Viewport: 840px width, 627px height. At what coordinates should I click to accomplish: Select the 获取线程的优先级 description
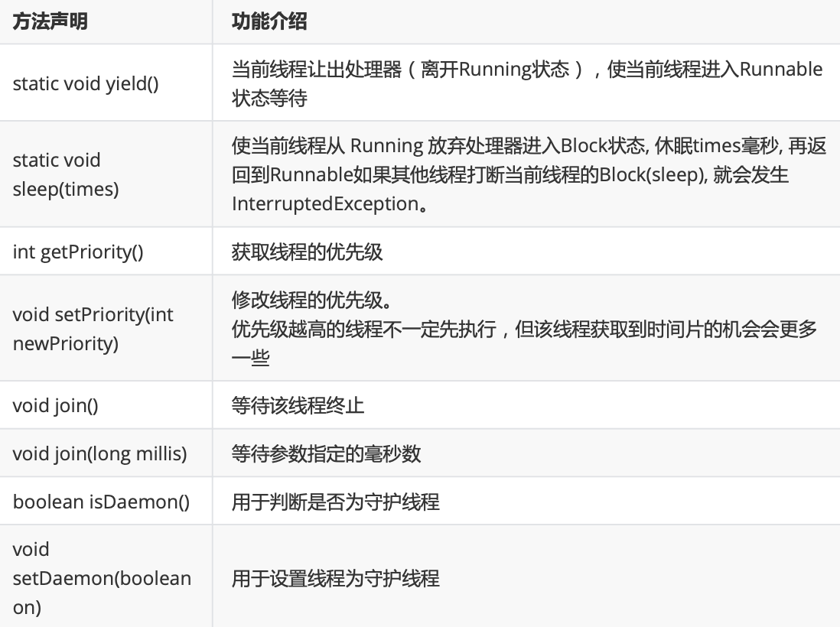click(x=307, y=252)
